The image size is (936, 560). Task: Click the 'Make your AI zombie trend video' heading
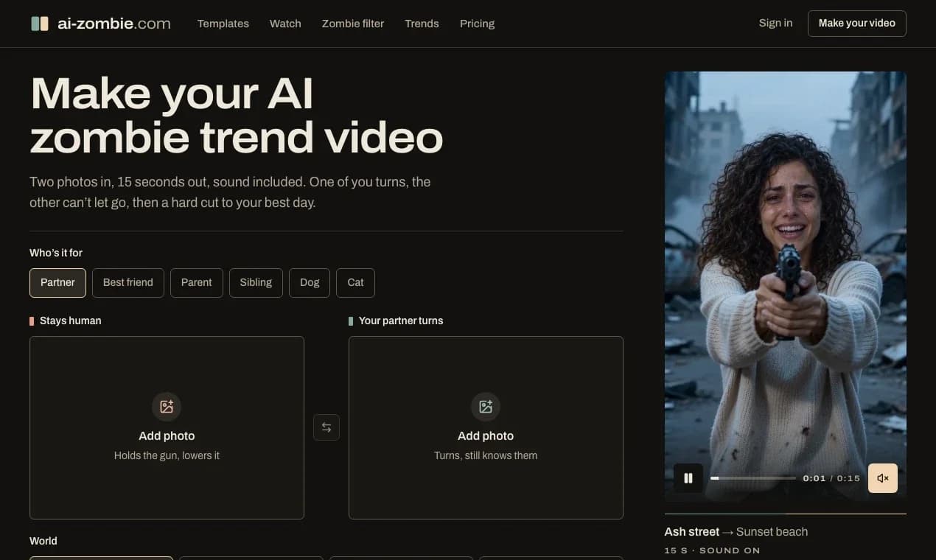pyautogui.click(x=236, y=116)
